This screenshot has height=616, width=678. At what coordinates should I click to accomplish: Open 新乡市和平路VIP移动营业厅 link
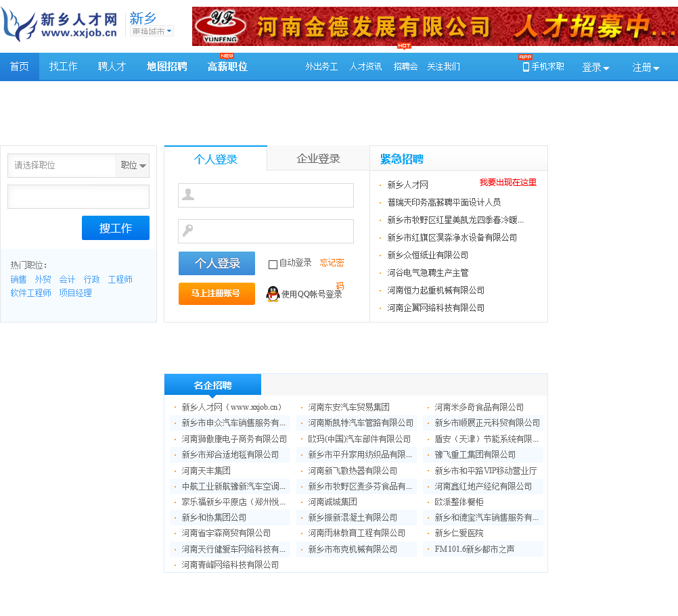pyautogui.click(x=486, y=471)
